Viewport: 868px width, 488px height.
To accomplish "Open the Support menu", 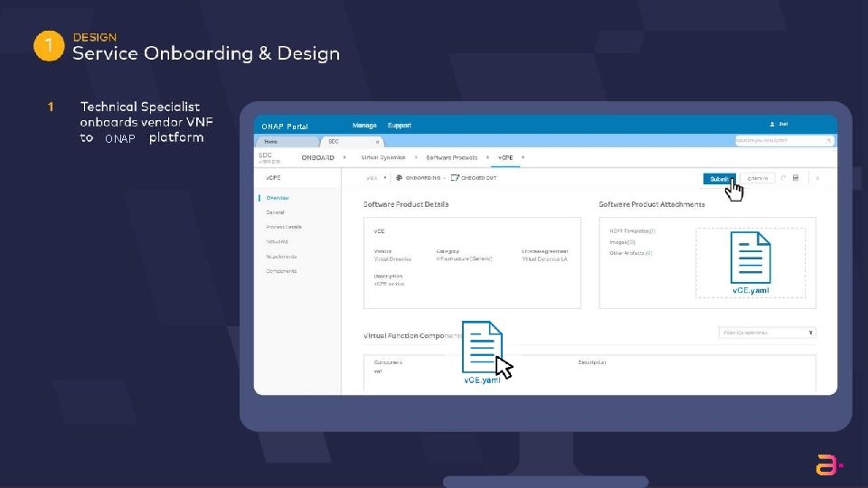I will (x=399, y=126).
